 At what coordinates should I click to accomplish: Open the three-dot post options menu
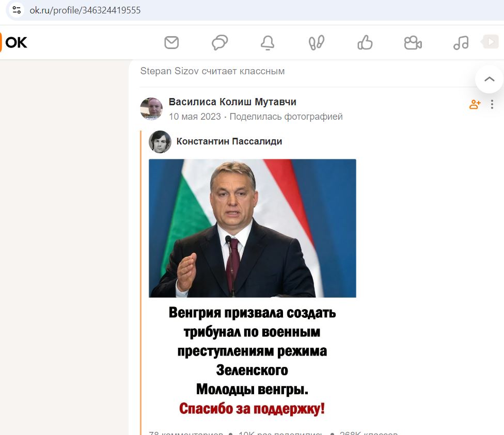pos(492,104)
